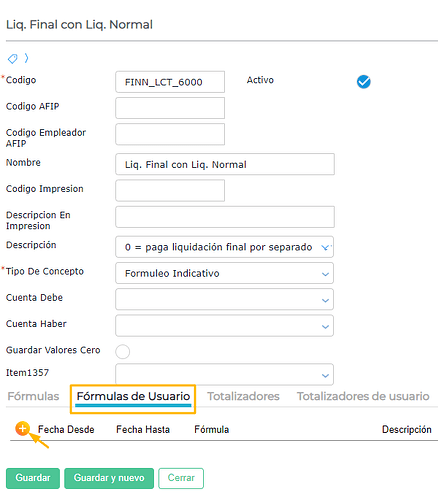Click the Codigo Empleador AFIP field
This screenshot has height=500, width=438.
[x=170, y=134]
